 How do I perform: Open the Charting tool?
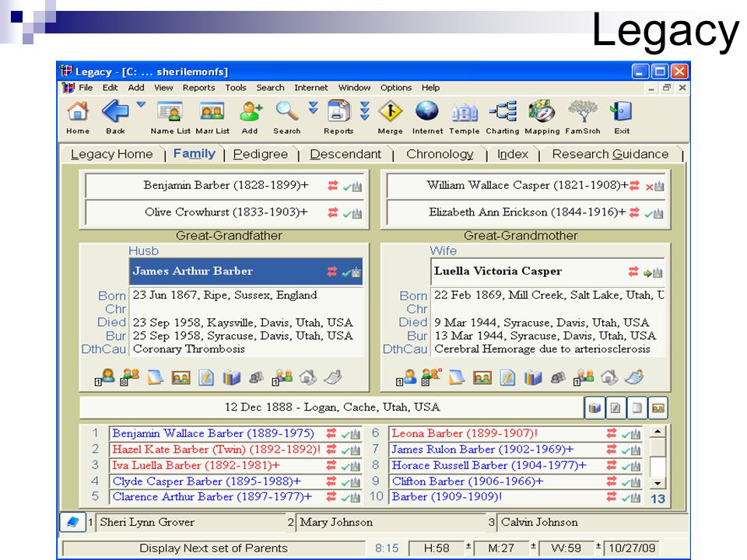pos(503,111)
